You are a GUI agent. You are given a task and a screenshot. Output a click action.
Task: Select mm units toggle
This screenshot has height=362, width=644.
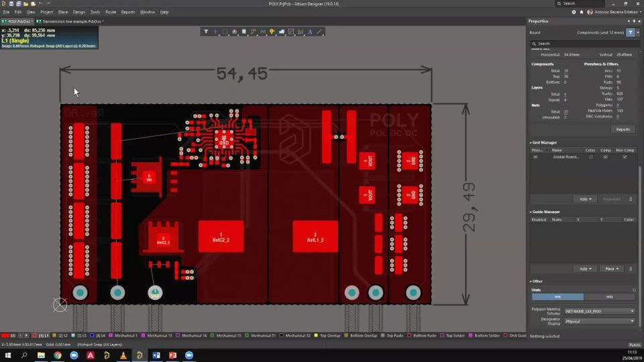pyautogui.click(x=557, y=297)
